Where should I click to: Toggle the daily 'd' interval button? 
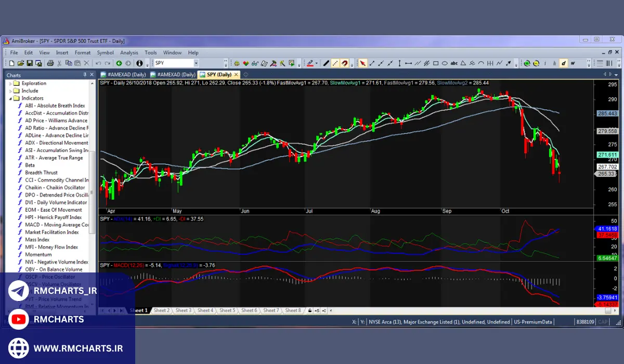click(563, 63)
